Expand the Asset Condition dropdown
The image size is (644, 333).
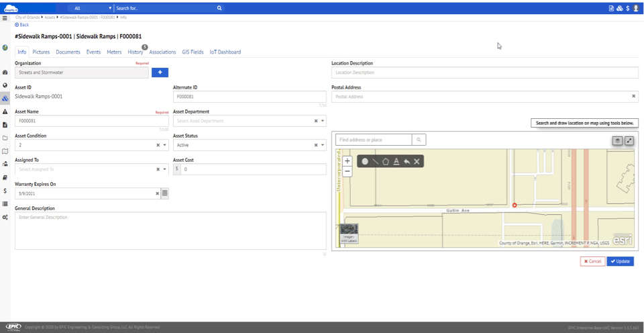165,145
